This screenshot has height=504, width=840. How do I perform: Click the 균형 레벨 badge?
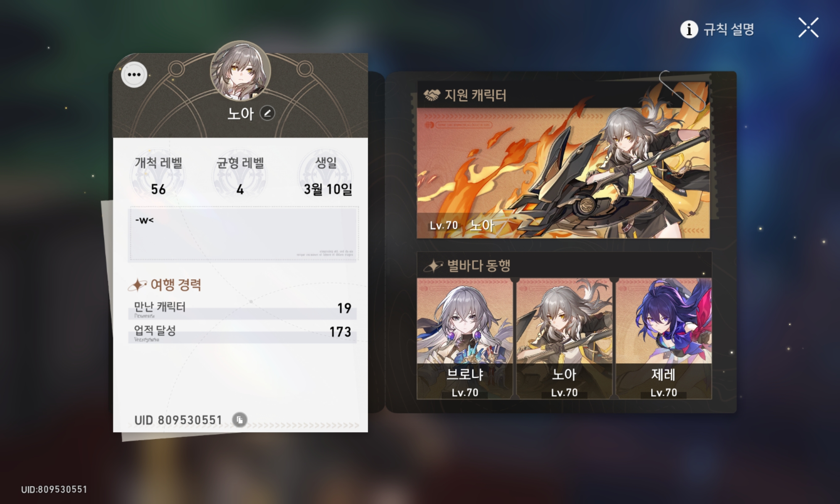point(240,176)
